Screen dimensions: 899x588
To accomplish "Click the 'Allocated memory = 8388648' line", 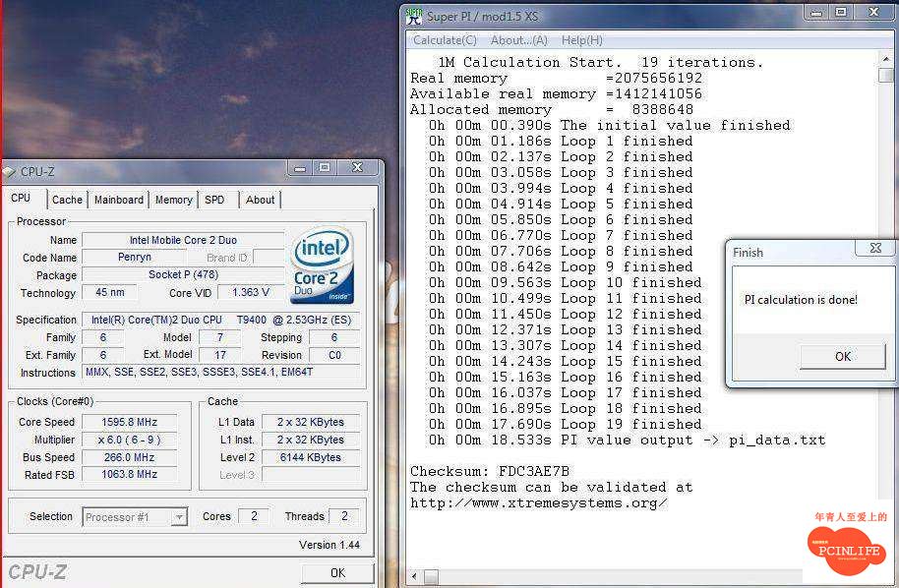I will 552,109.
